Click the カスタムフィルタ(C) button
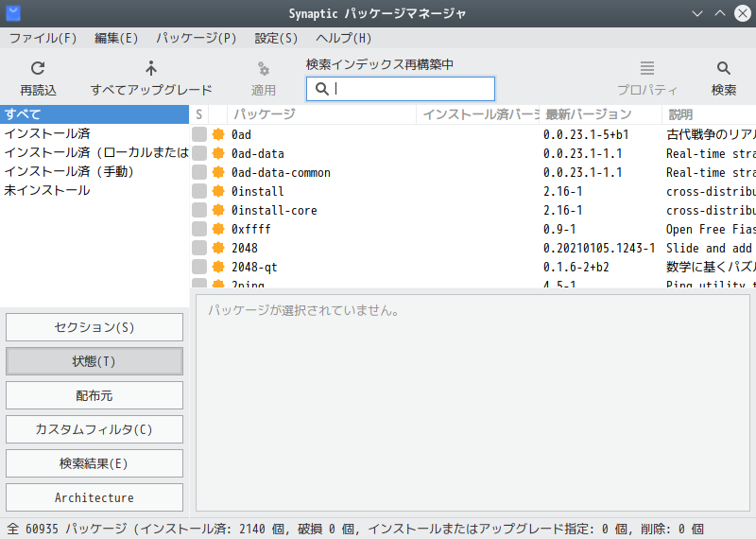This screenshot has width=756, height=539. click(94, 429)
